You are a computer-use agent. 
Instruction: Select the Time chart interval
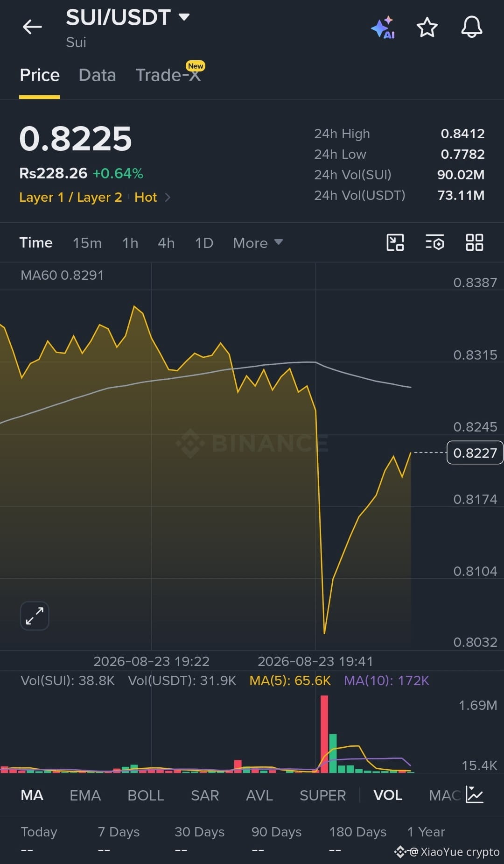tap(36, 243)
